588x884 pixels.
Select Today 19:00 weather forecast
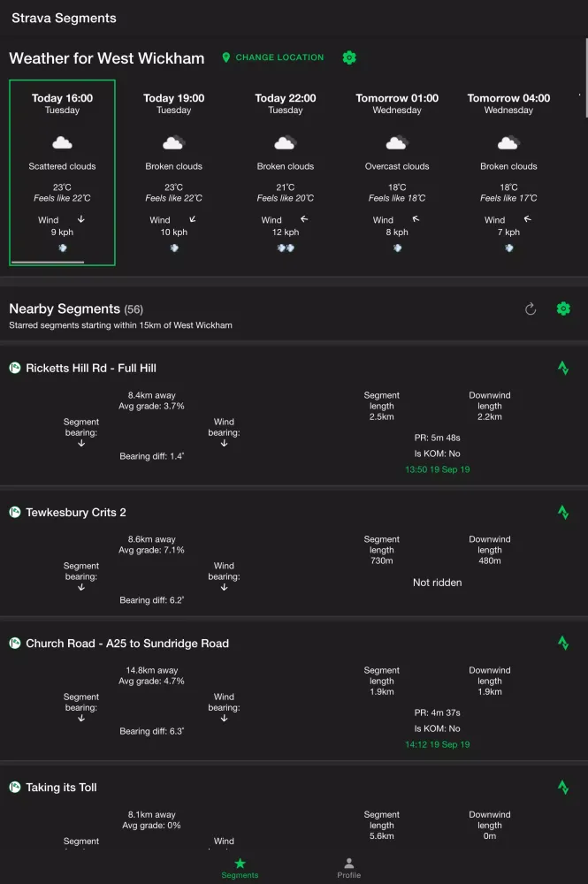pos(173,172)
